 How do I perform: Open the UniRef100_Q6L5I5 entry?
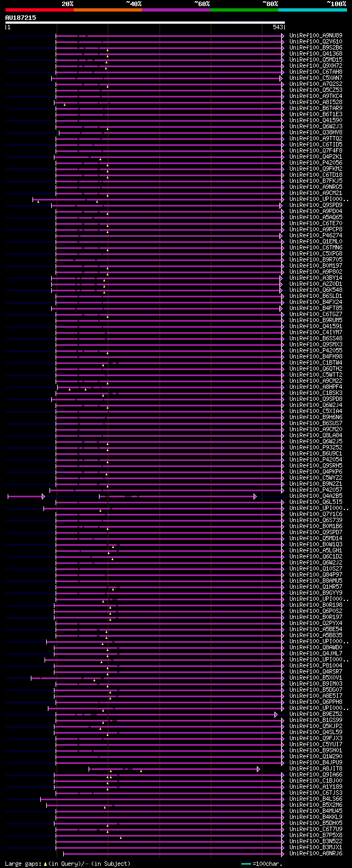316,502
